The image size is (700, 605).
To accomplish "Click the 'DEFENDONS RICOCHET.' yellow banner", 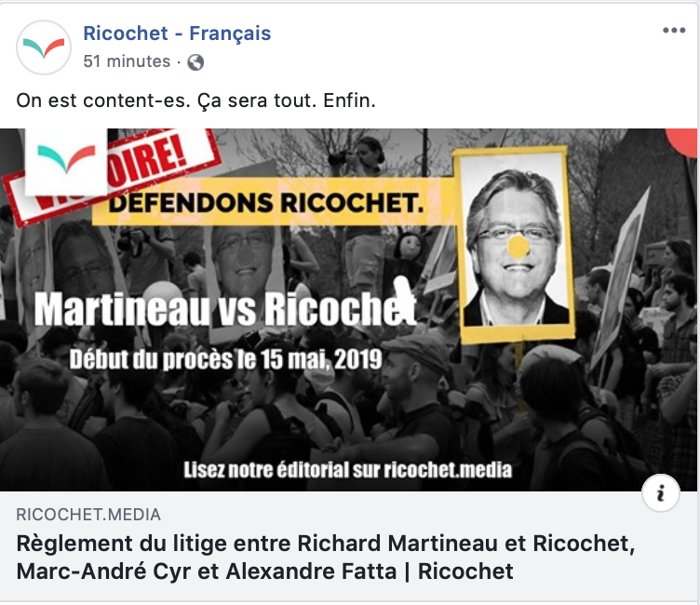I will pyautogui.click(x=274, y=202).
